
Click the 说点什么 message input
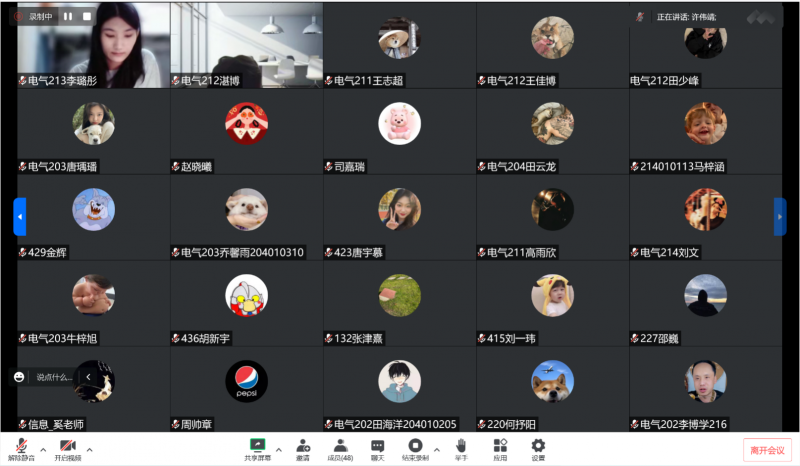pyautogui.click(x=54, y=377)
